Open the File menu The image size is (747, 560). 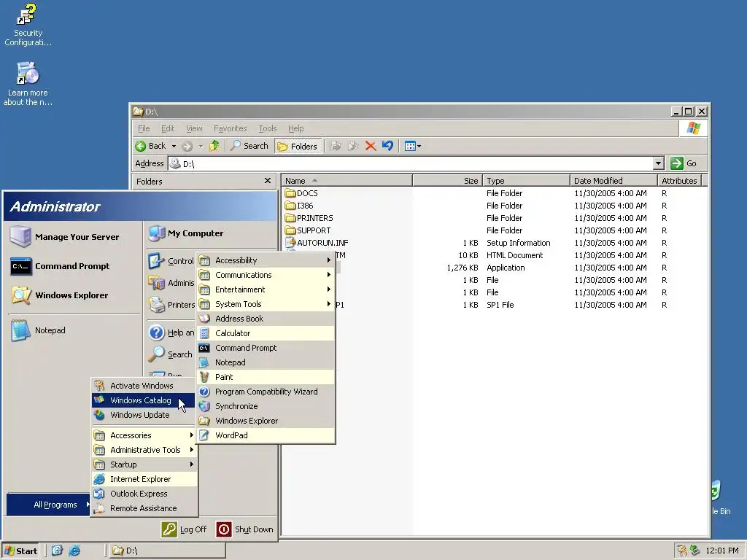[x=144, y=128]
